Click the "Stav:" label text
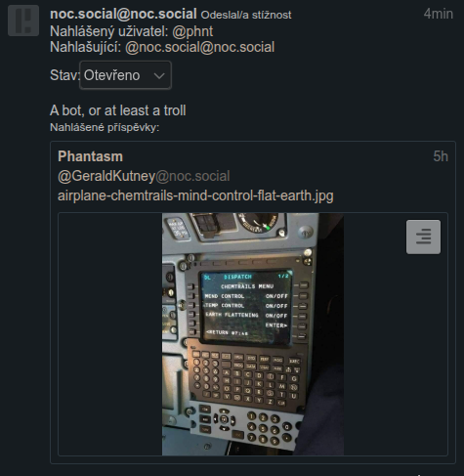The width and height of the screenshot is (464, 476). click(x=64, y=75)
